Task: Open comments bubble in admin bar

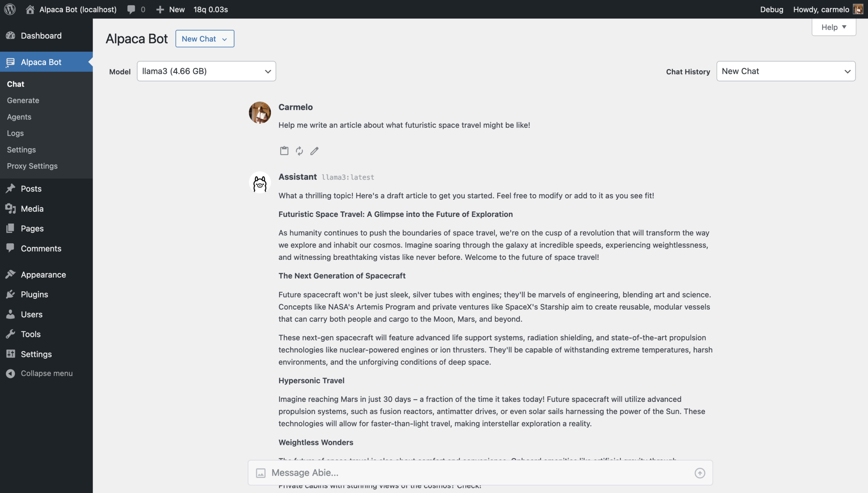Action: click(136, 9)
